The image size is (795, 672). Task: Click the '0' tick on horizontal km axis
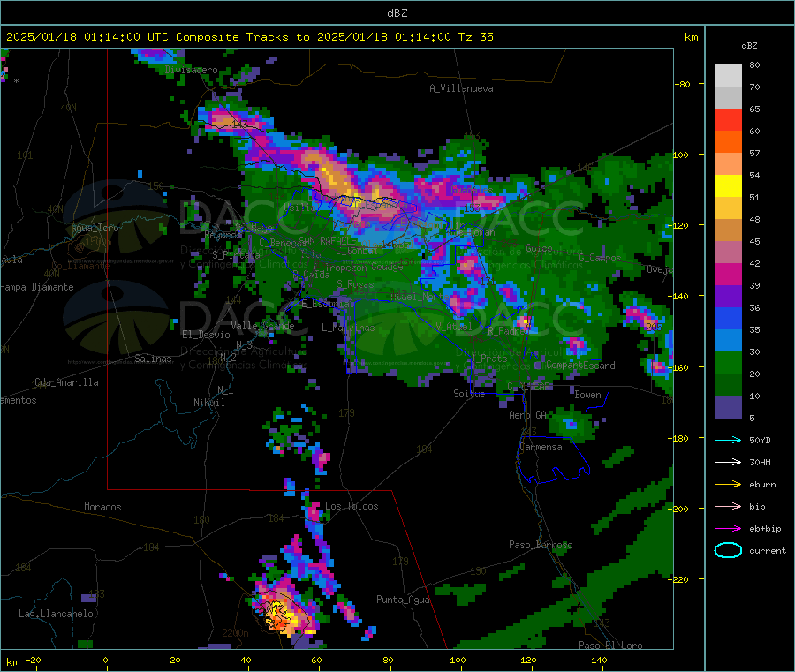point(105,660)
